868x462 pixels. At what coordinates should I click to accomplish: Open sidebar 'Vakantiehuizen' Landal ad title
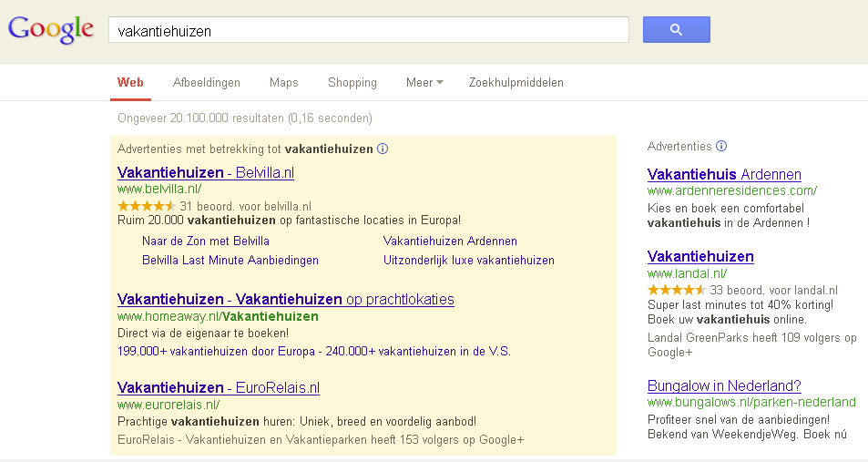(700, 256)
